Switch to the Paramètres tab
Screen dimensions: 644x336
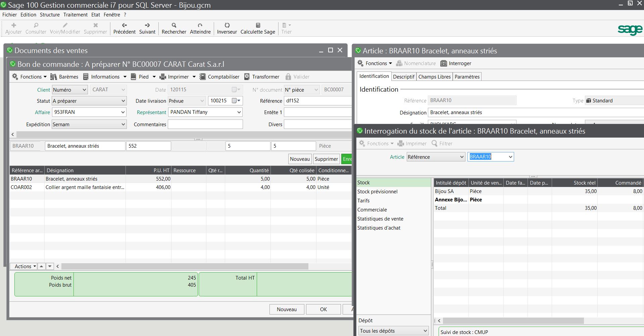tap(467, 77)
